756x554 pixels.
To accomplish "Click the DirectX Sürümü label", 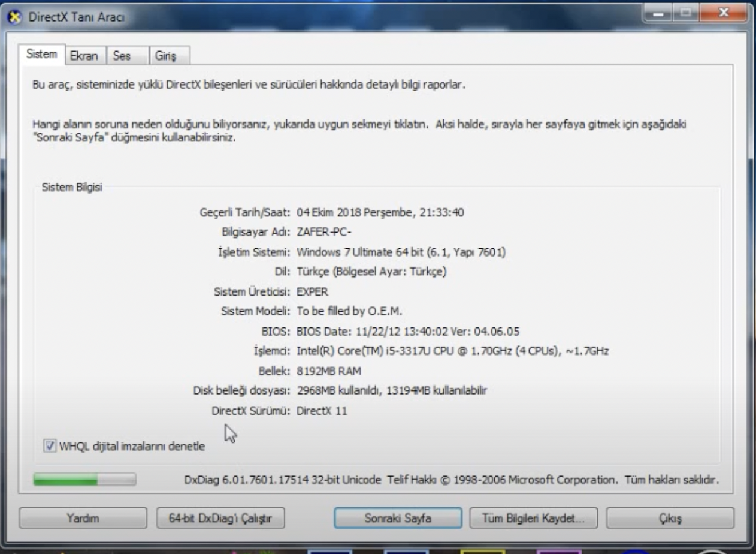I will pyautogui.click(x=252, y=411).
